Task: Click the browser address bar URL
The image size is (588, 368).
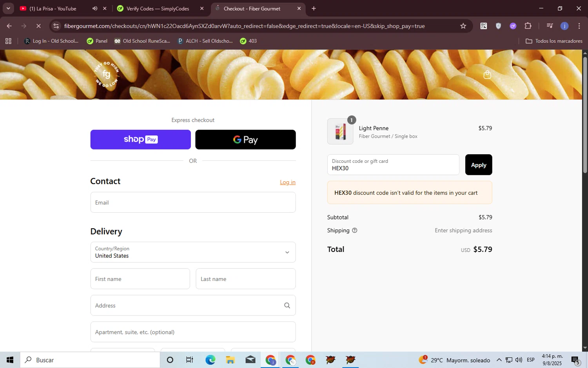Action: (244, 26)
